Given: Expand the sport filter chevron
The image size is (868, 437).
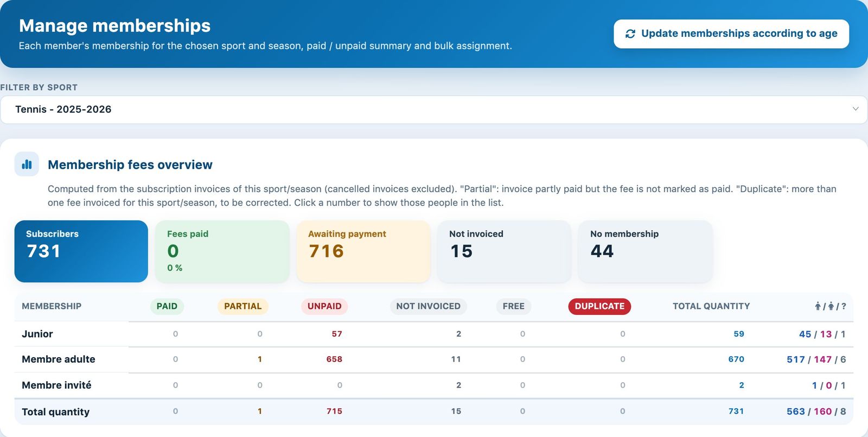Looking at the screenshot, I should [x=856, y=109].
